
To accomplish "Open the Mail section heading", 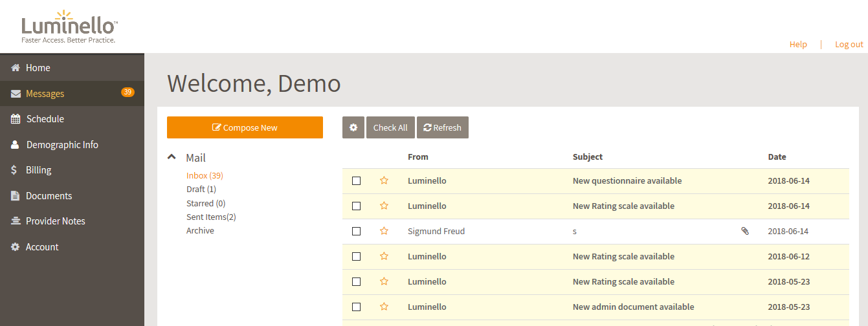I will click(195, 158).
